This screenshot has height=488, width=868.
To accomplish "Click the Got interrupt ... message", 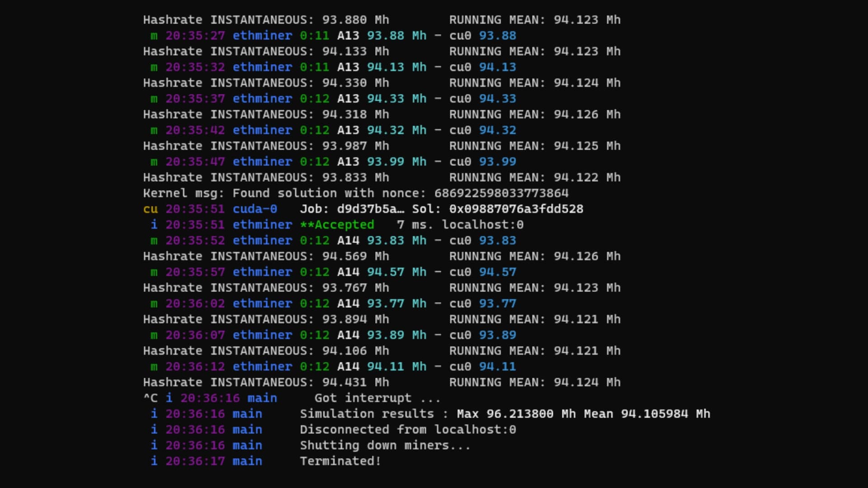I will [377, 398].
